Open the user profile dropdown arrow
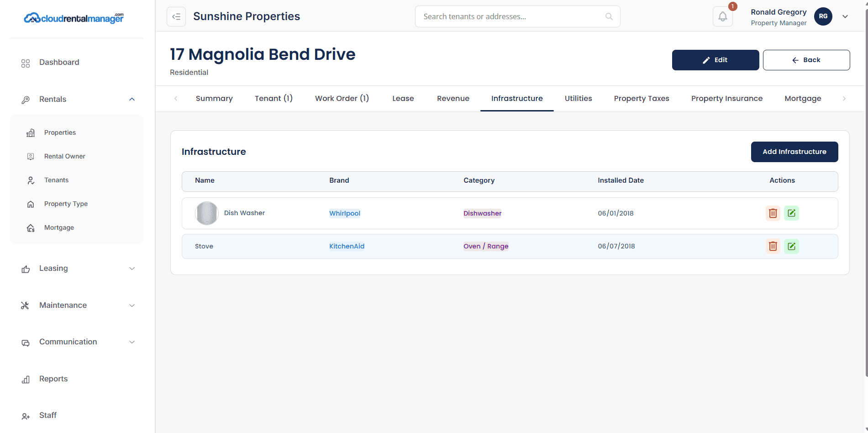This screenshot has width=868, height=433. click(845, 16)
